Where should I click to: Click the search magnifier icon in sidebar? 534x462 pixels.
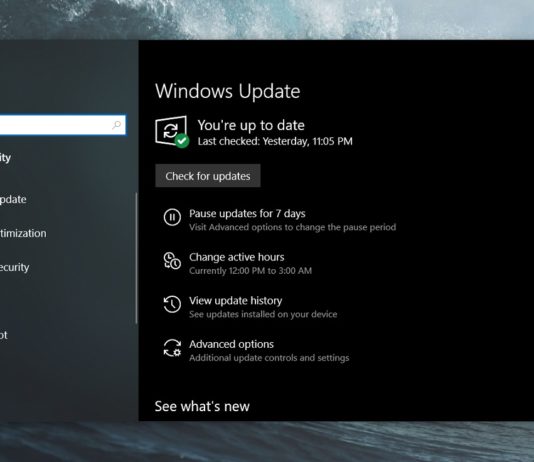[116, 125]
